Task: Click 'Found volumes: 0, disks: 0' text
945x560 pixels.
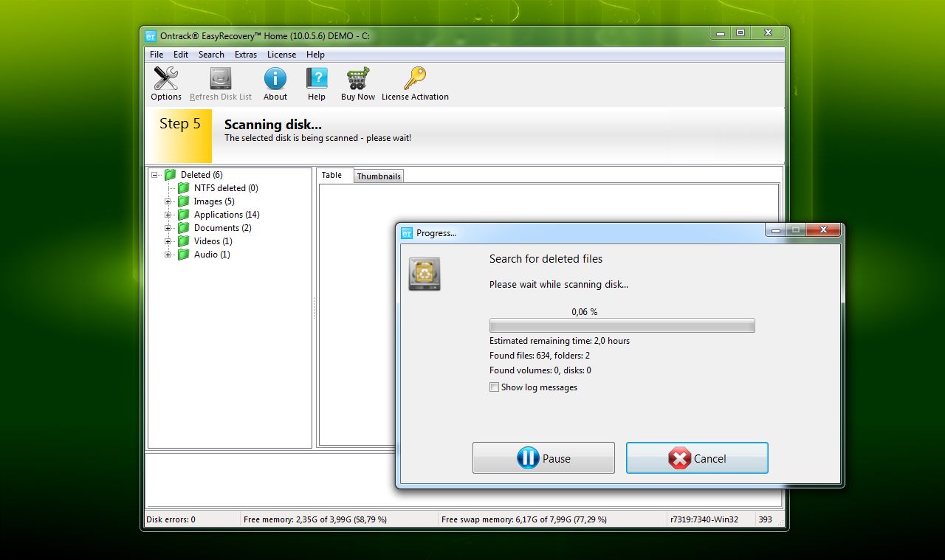Action: point(540,370)
